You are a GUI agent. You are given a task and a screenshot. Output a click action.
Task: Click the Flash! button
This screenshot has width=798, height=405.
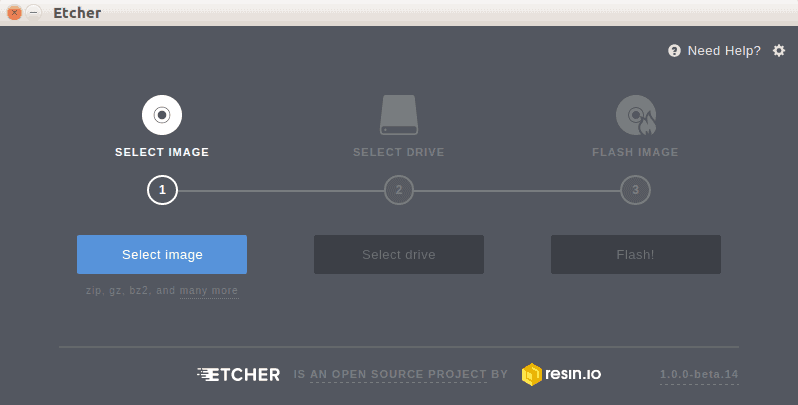pyautogui.click(x=636, y=254)
